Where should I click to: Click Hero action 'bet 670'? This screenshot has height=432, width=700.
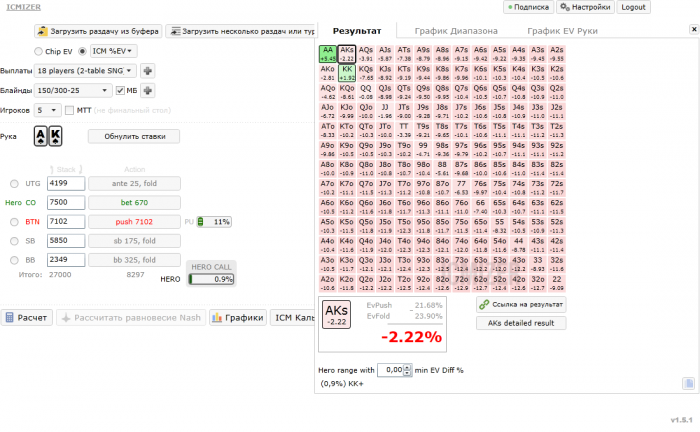tap(134, 203)
